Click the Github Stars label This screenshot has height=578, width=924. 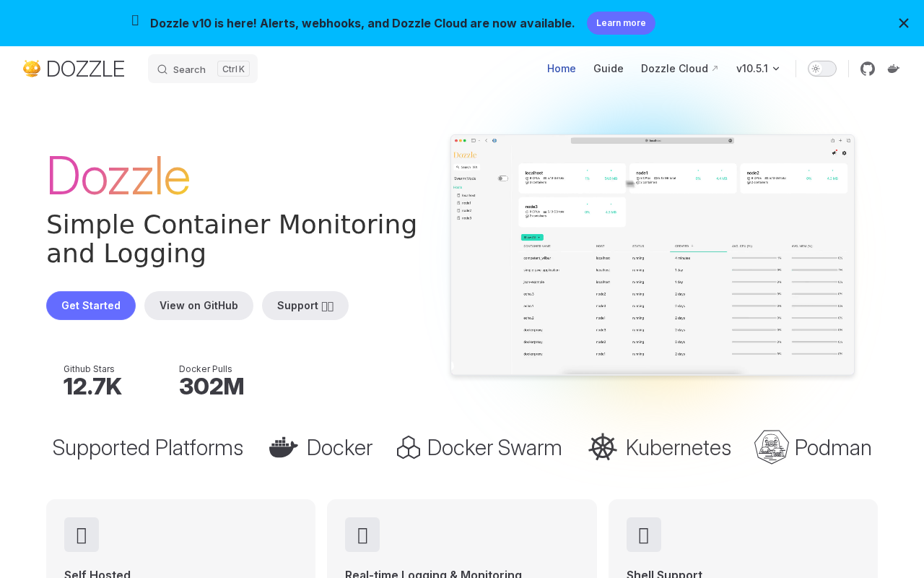click(x=89, y=368)
